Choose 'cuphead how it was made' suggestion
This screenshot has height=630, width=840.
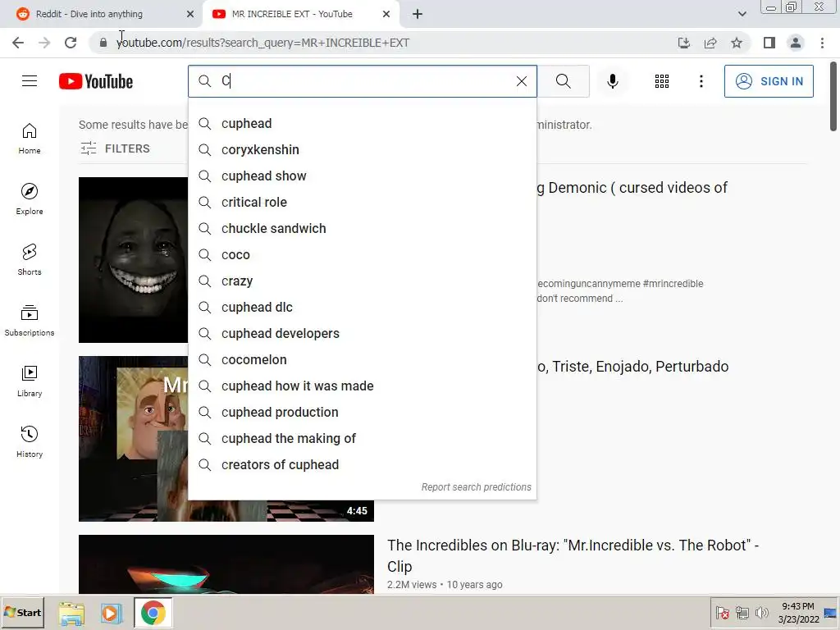click(362, 386)
